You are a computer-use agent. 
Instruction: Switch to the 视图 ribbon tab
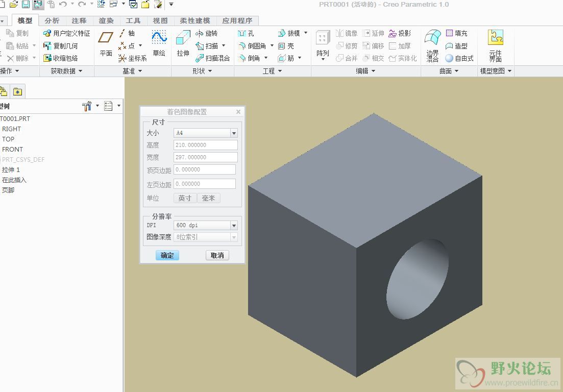pos(160,21)
